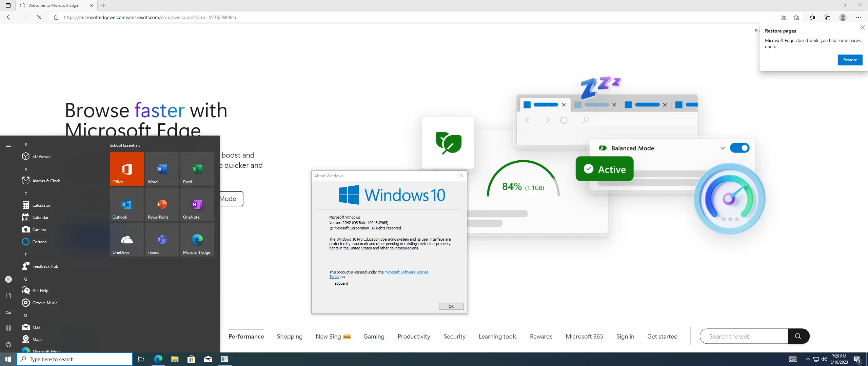Click the Teams tile
The image size is (868, 366).
(x=162, y=240)
